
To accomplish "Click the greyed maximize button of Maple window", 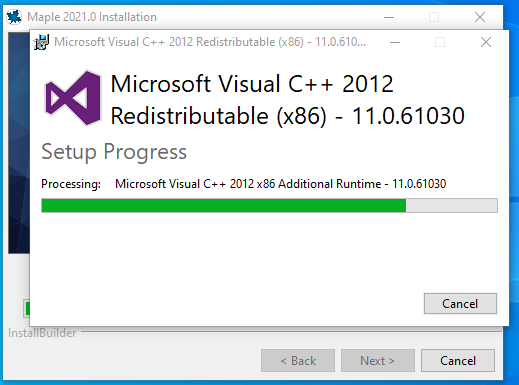I will click(434, 17).
